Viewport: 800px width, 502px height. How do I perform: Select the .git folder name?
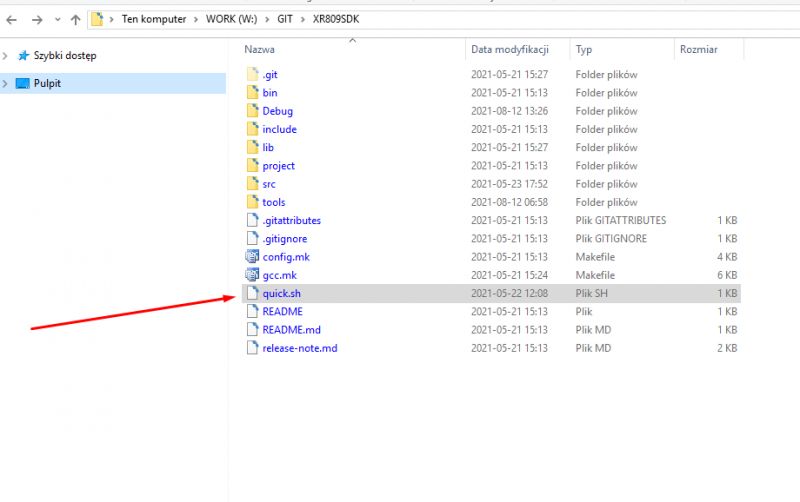(x=270, y=74)
